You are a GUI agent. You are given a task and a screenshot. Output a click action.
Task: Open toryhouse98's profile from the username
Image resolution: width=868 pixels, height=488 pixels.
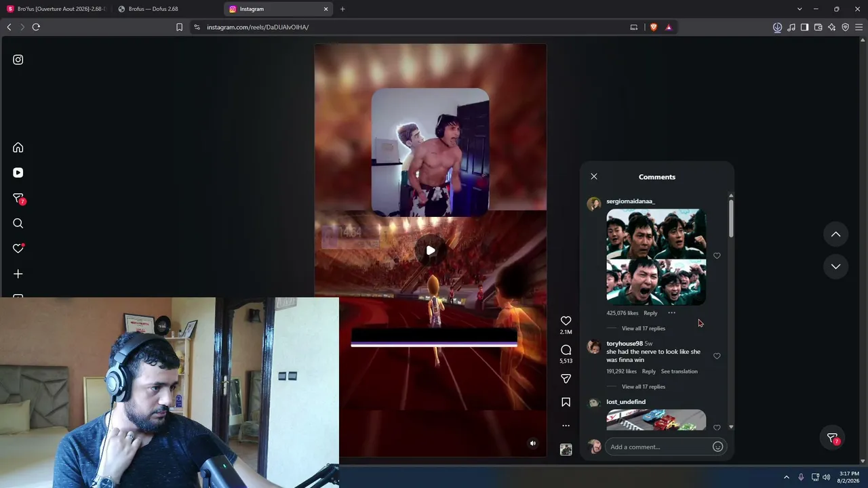coord(625,344)
